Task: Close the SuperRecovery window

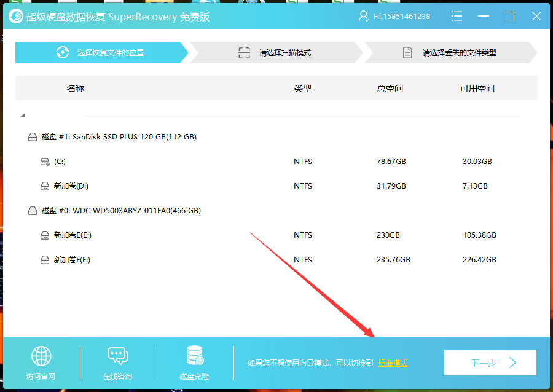Action: tap(536, 16)
